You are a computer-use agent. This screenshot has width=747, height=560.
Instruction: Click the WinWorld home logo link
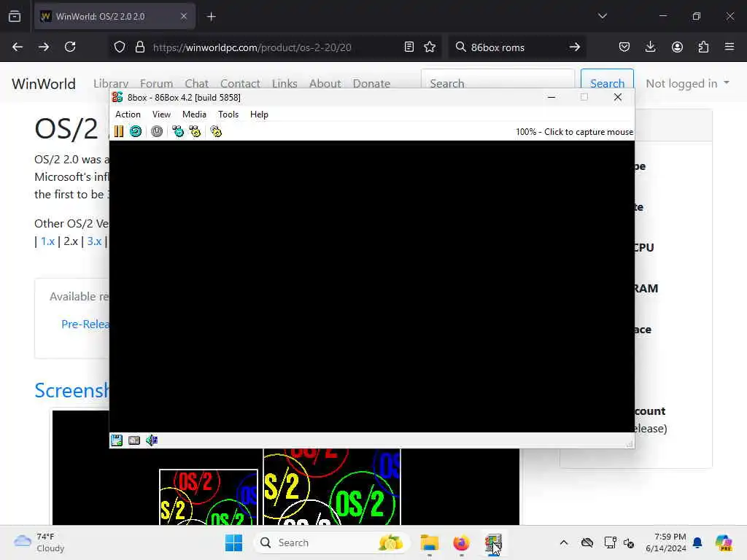coord(43,84)
